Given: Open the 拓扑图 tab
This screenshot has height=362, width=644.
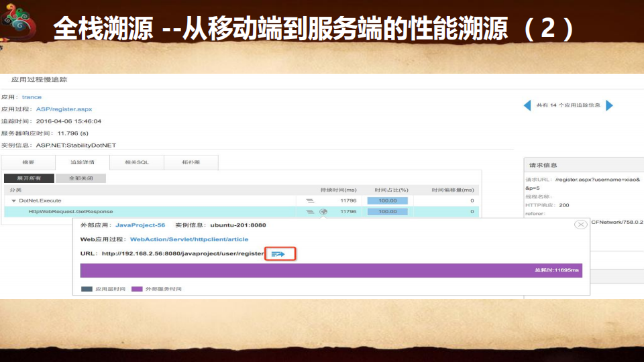Looking at the screenshot, I should click(191, 162).
